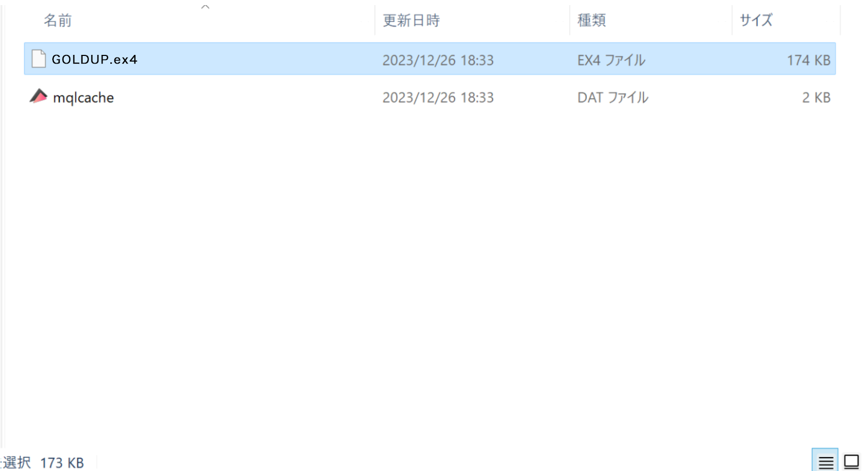The height and width of the screenshot is (471, 868).
Task: Toggle sort direction arrow above 名前
Action: click(205, 7)
